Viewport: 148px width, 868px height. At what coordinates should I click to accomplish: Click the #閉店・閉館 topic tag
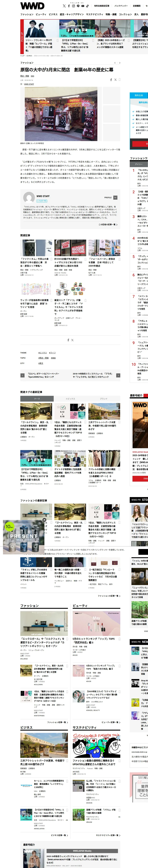coord(43,358)
